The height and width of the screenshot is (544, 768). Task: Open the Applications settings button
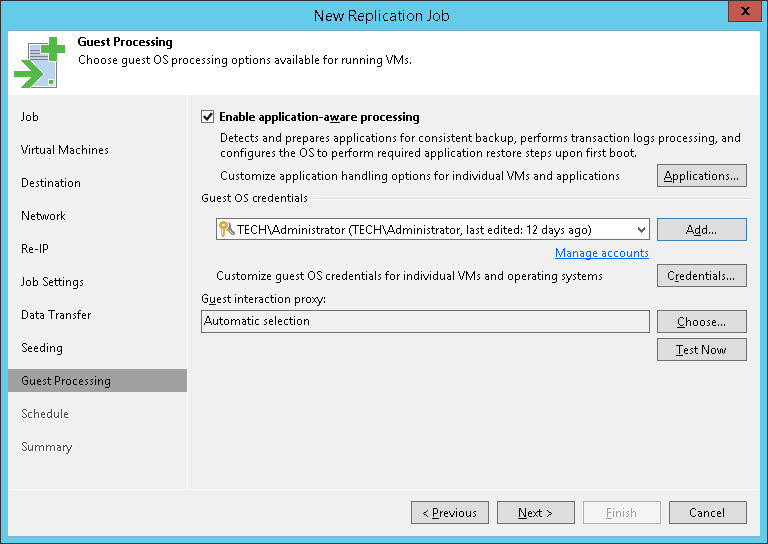[701, 176]
